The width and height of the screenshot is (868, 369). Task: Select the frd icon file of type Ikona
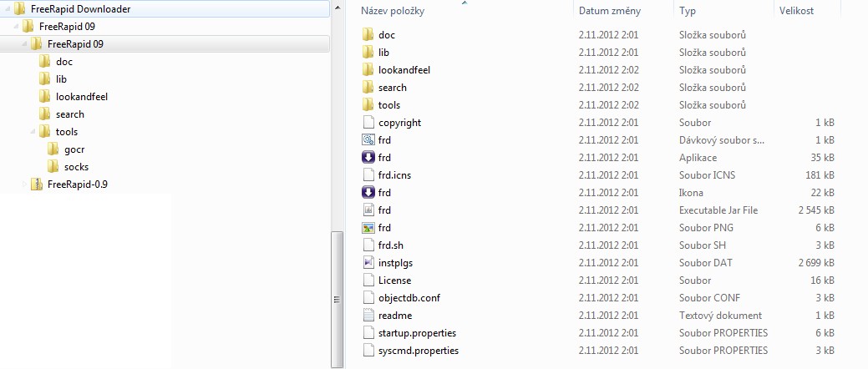tap(368, 193)
